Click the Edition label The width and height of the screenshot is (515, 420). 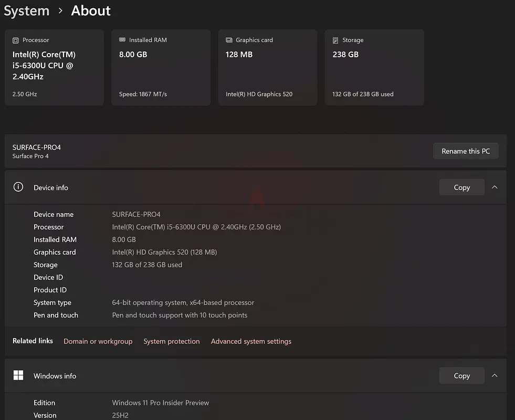click(44, 403)
